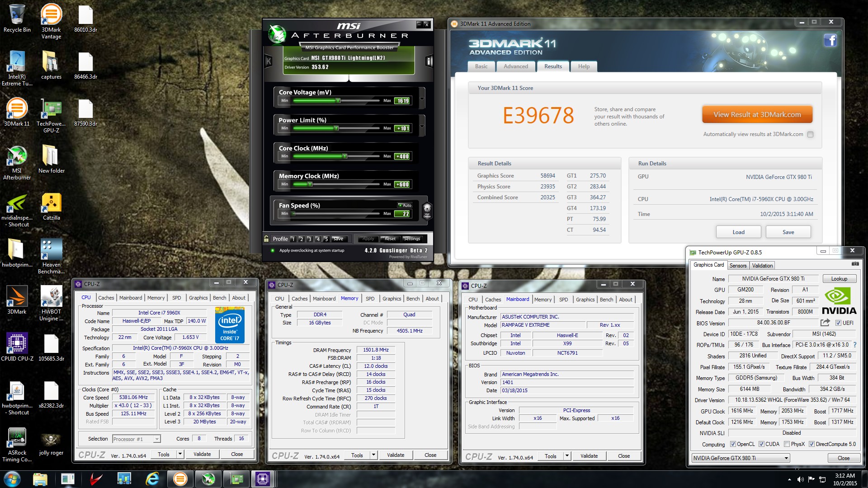868x488 pixels.
Task: Open File Explorer from the taskbar
Action: click(40, 479)
